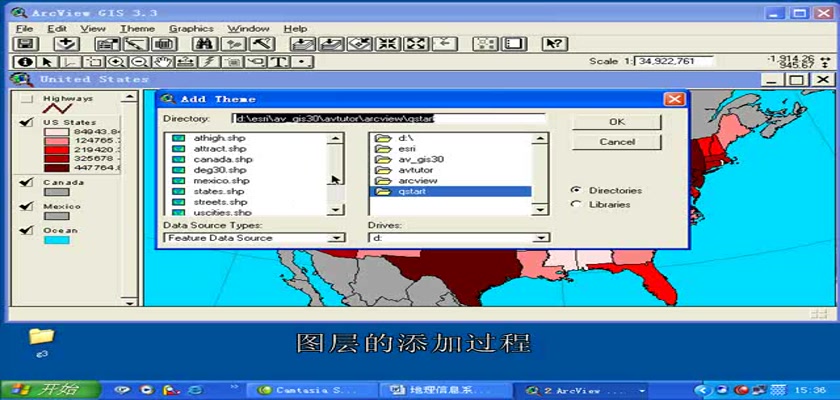Image resolution: width=840 pixels, height=400 pixels.
Task: Select the Identify tool
Action: click(x=25, y=62)
